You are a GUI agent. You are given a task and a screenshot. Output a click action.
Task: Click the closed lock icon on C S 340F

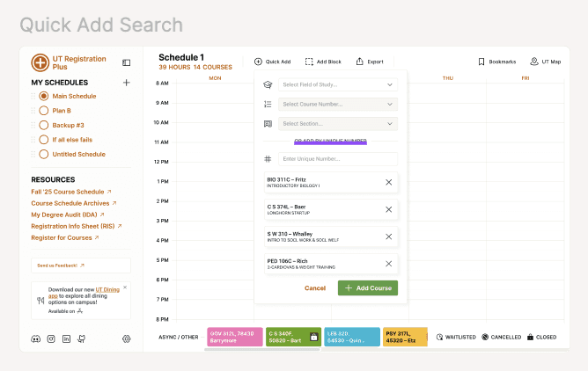[314, 337]
